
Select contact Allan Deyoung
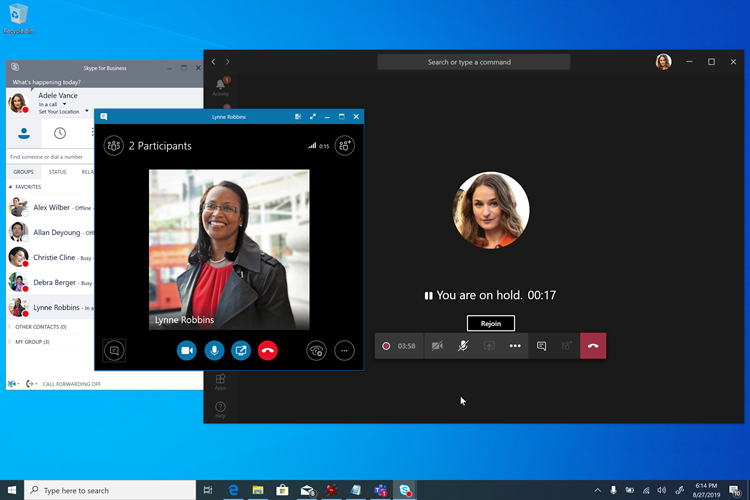coord(50,233)
